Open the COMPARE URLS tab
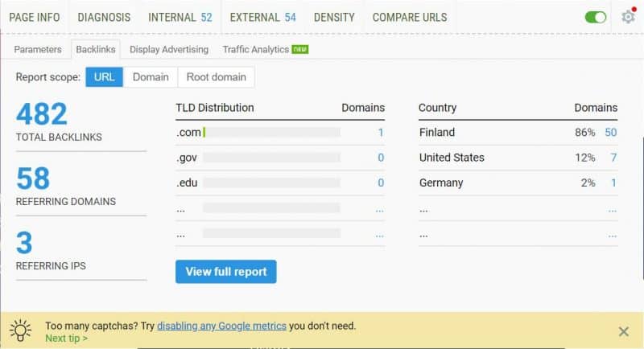 coord(410,17)
